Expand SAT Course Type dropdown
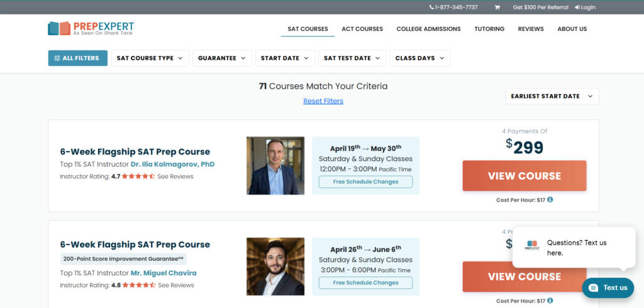The height and width of the screenshot is (308, 644). point(150,58)
